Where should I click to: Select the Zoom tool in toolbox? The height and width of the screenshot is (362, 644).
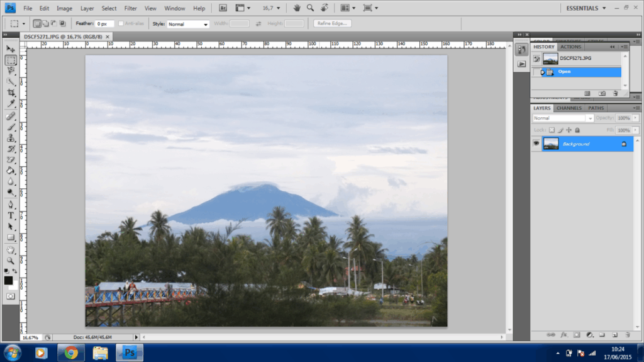[11, 261]
